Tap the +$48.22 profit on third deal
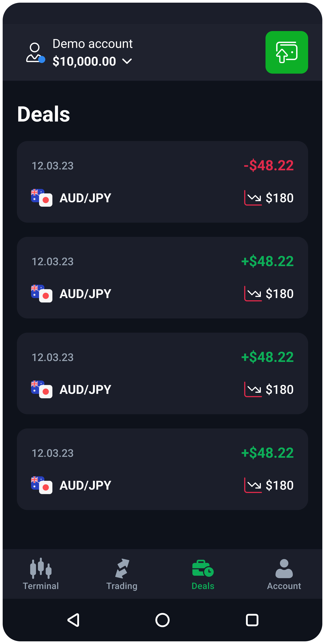 tap(267, 357)
